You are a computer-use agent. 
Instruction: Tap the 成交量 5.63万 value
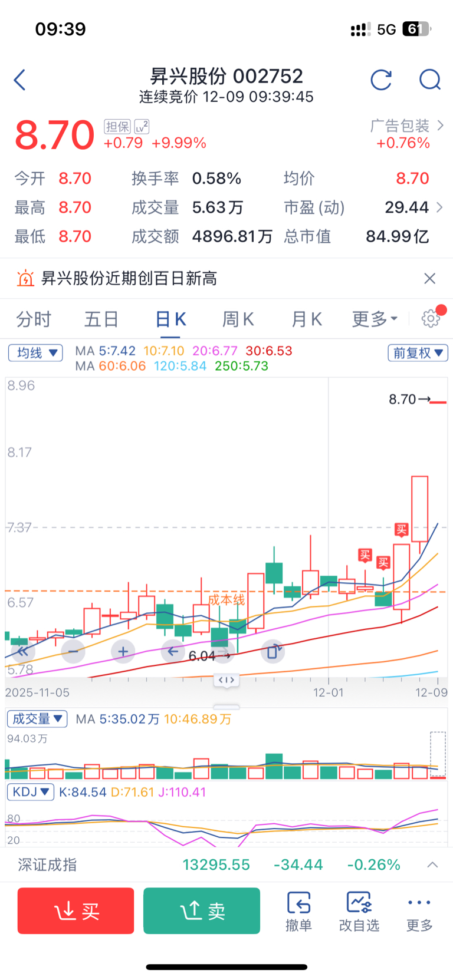pyautogui.click(x=218, y=207)
